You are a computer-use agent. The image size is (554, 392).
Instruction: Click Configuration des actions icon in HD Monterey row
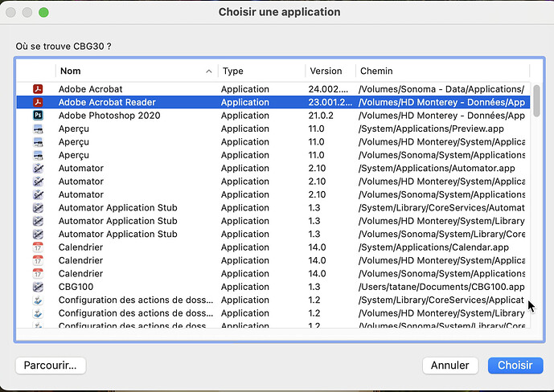(38, 313)
